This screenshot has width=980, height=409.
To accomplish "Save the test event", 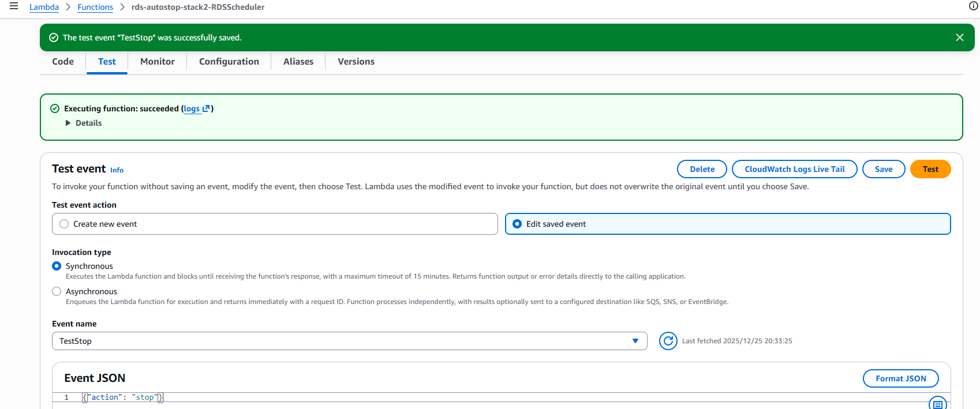I will pos(884,169).
